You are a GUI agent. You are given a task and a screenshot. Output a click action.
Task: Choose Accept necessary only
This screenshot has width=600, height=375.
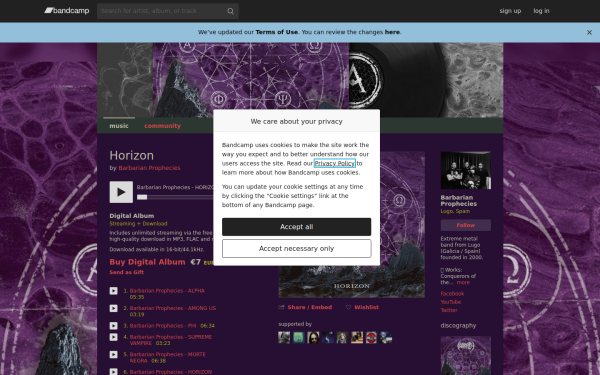[x=297, y=249]
